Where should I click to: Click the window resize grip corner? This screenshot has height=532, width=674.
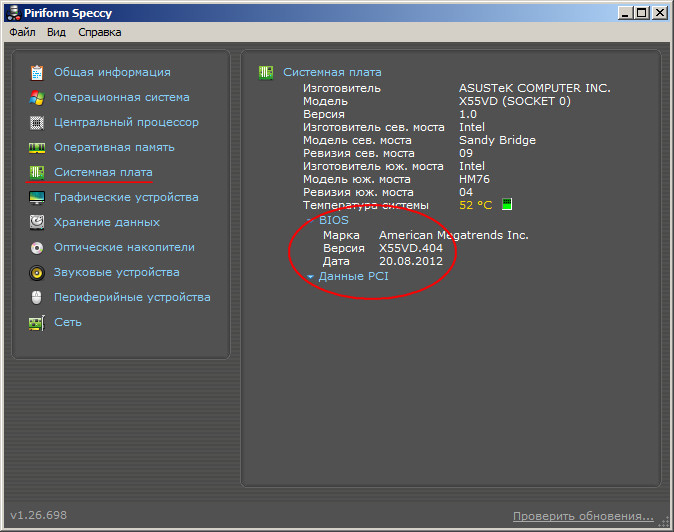point(665,522)
